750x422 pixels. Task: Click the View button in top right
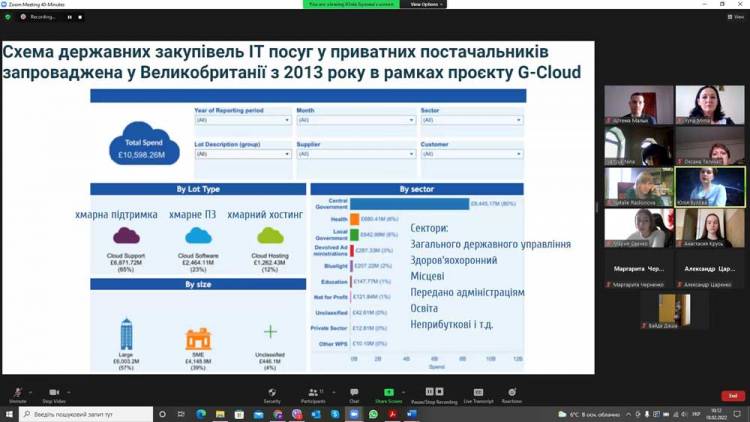tap(736, 17)
